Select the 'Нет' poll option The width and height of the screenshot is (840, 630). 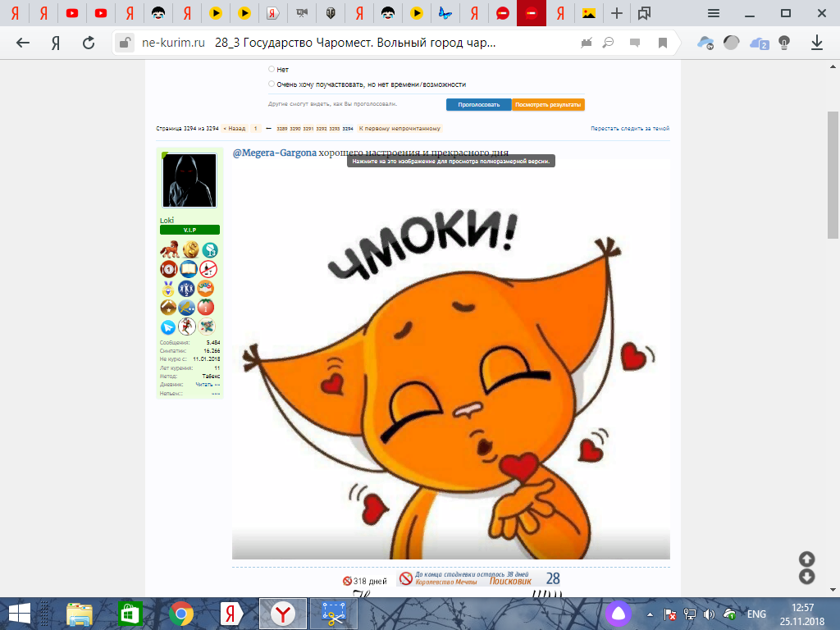tap(272, 69)
